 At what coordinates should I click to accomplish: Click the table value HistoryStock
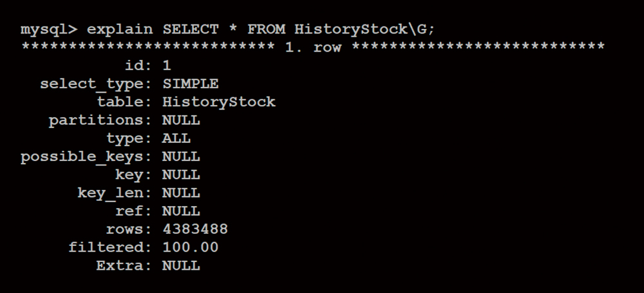219,102
